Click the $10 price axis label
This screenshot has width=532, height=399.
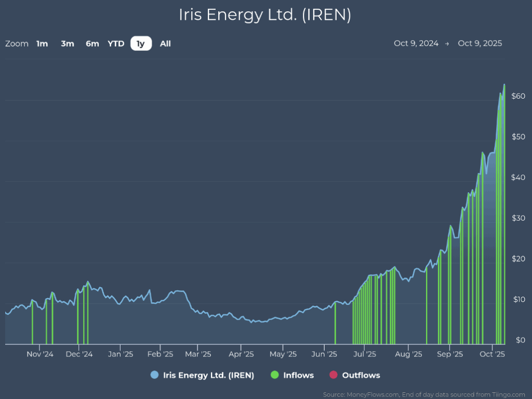pyautogui.click(x=519, y=299)
